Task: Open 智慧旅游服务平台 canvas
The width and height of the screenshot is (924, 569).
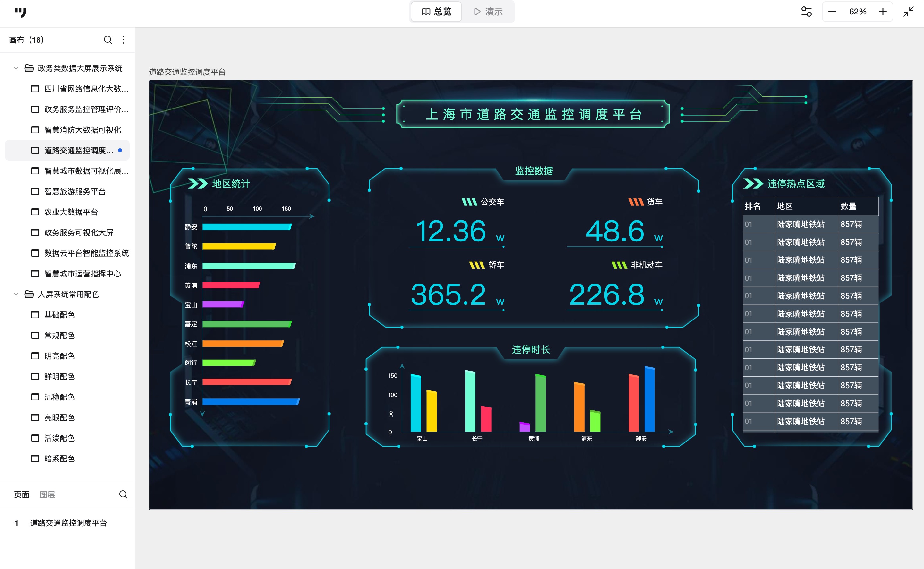Action: tap(68, 192)
